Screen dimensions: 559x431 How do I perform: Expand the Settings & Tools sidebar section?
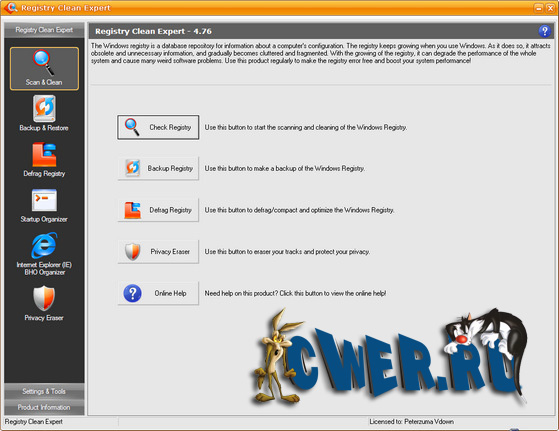pos(44,391)
